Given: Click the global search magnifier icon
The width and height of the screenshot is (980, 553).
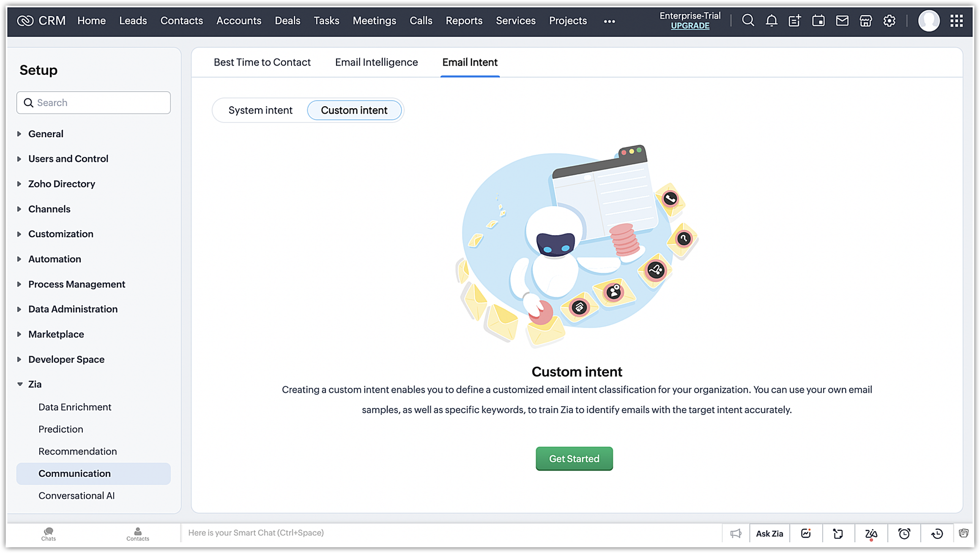Looking at the screenshot, I should 748,21.
